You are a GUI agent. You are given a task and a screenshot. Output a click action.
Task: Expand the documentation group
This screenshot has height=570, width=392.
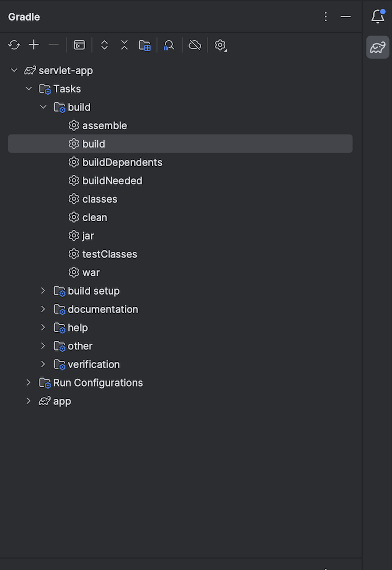[x=43, y=309]
